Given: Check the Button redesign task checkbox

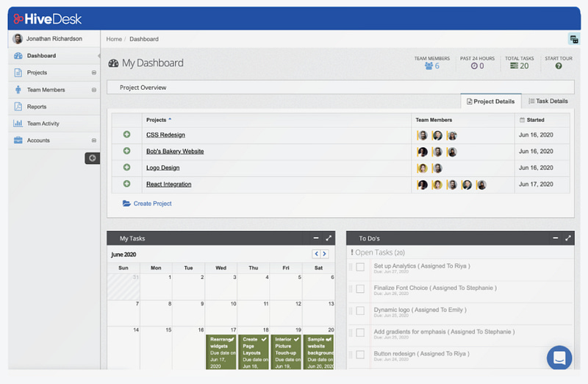Looking at the screenshot, I should point(360,355).
